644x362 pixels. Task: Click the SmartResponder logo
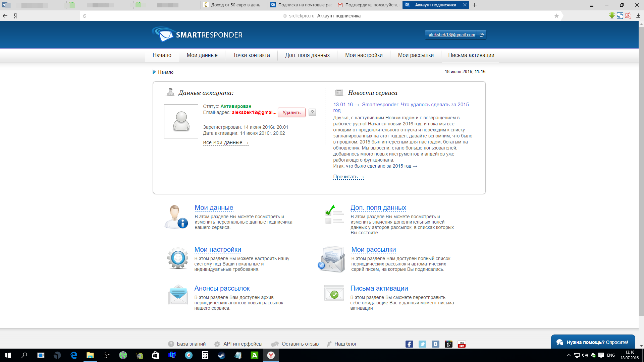[197, 35]
